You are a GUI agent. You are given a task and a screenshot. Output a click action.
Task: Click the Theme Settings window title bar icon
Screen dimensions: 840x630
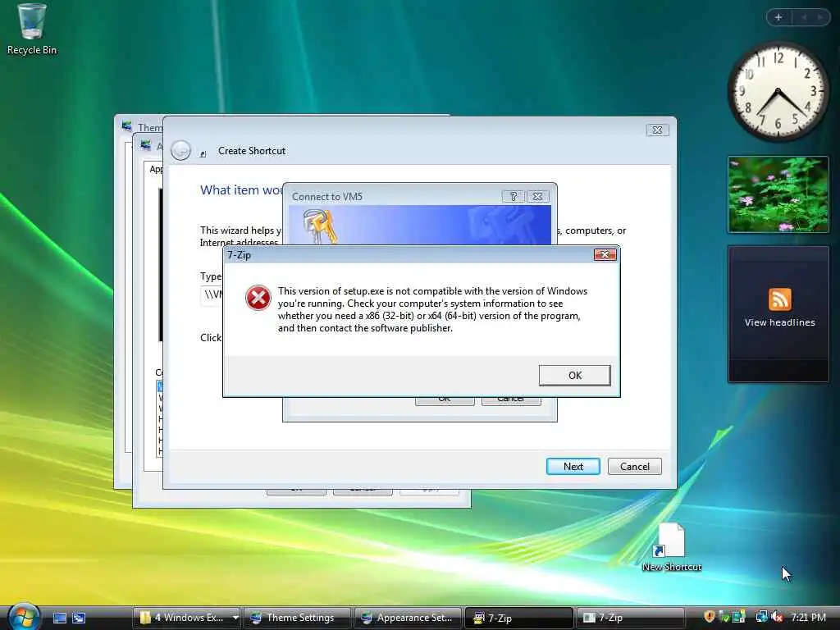tap(127, 126)
